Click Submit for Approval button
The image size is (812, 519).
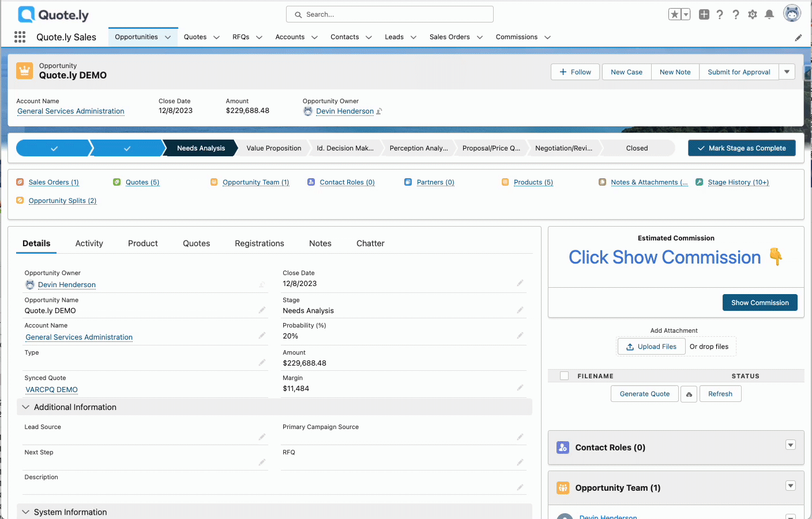tap(739, 72)
